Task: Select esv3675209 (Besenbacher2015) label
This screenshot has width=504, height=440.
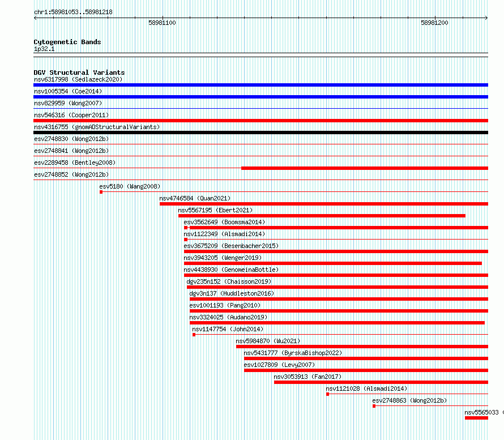Action: (x=231, y=246)
